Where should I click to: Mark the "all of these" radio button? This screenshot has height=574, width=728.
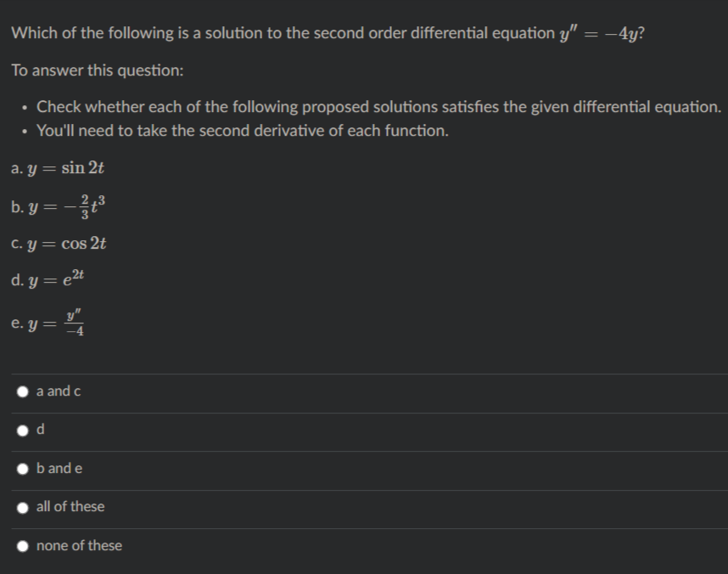[22, 508]
